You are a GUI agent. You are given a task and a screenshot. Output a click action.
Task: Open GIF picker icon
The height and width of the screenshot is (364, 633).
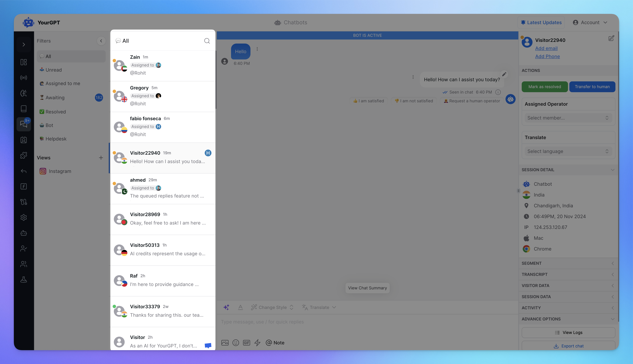pyautogui.click(x=247, y=343)
